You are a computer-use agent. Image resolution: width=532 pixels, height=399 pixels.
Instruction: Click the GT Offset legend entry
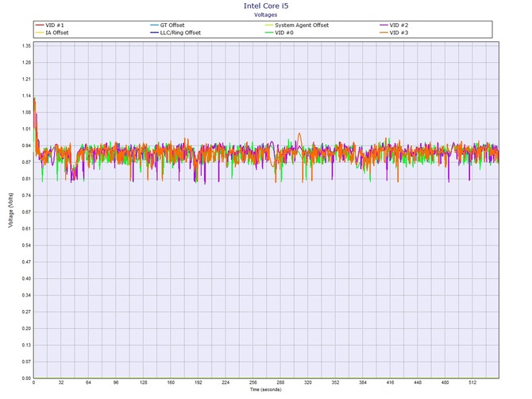coord(168,25)
